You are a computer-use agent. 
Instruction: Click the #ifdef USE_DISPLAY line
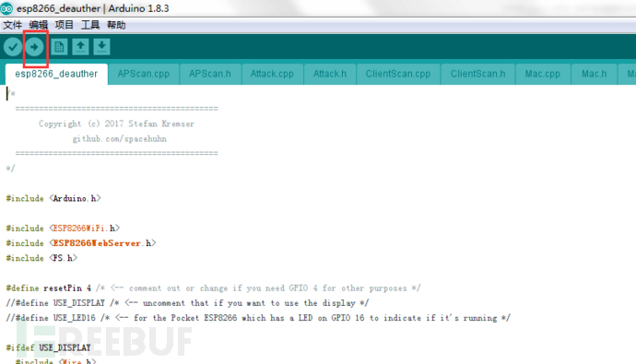point(48,347)
